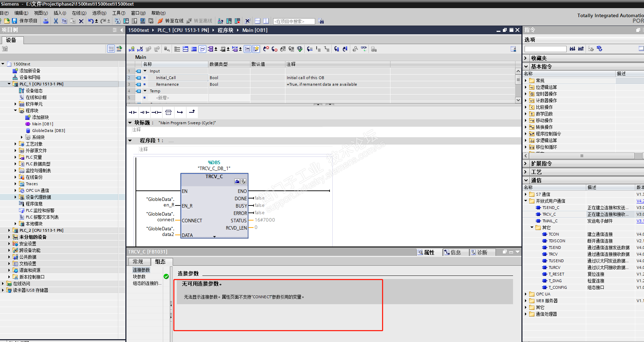Click the print icon in main toolbar

coord(46,21)
